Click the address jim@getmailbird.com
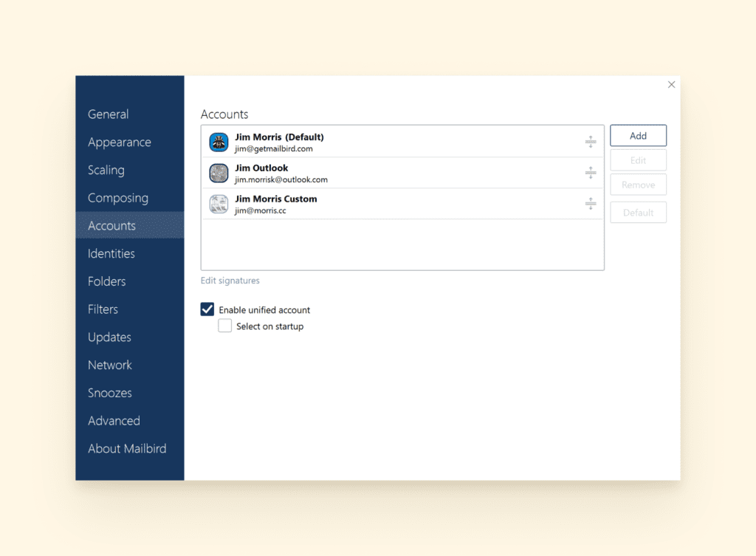This screenshot has width=756, height=556. 274,149
